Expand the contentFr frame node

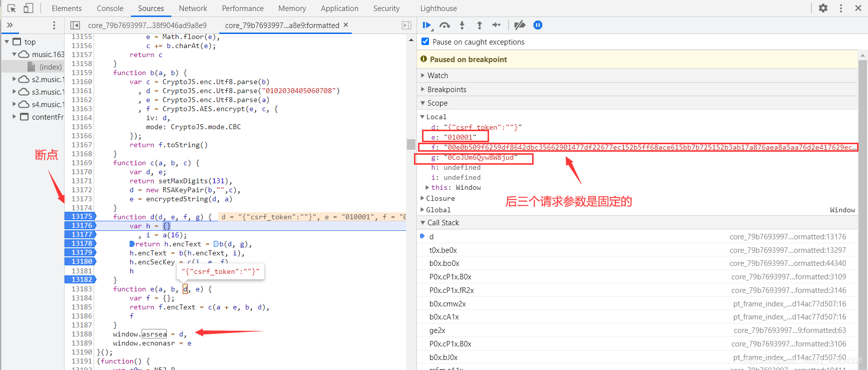pos(15,117)
